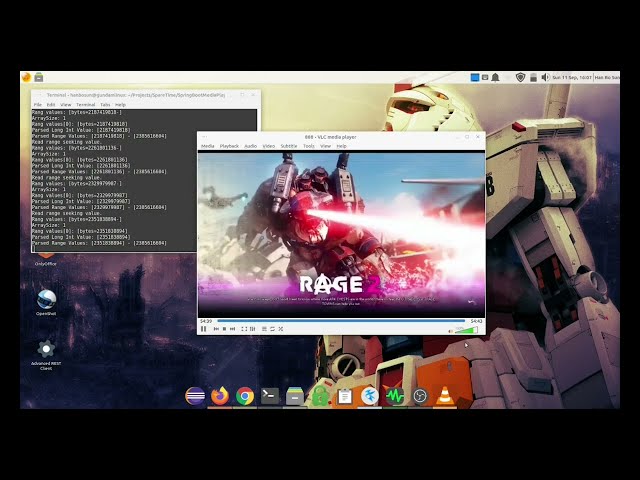Open applications menu in top panel
640x480 pixels.
(x=27, y=77)
